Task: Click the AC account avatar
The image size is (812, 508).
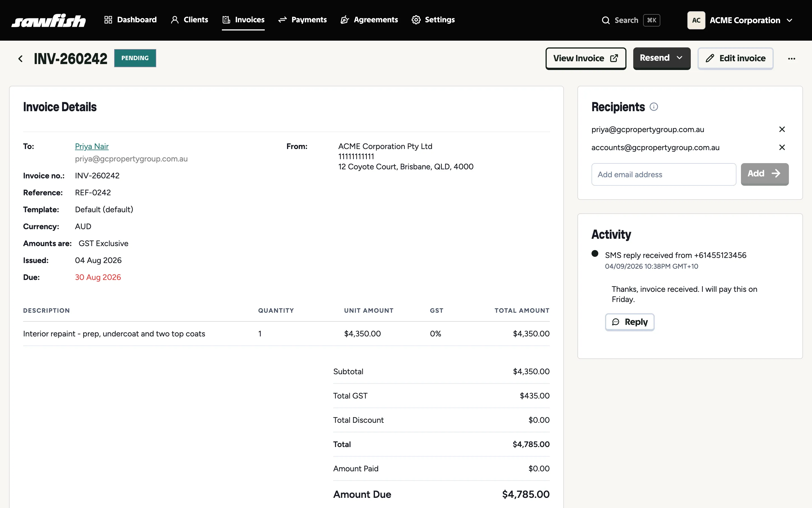Action: [696, 21]
